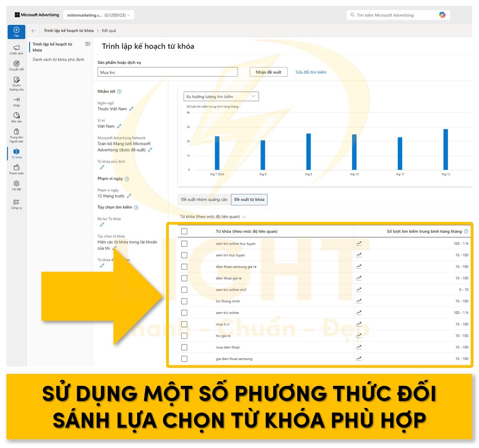Open Chiến dịch campaigns in sidebar
The width and height of the screenshot is (479, 448).
(x=16, y=50)
